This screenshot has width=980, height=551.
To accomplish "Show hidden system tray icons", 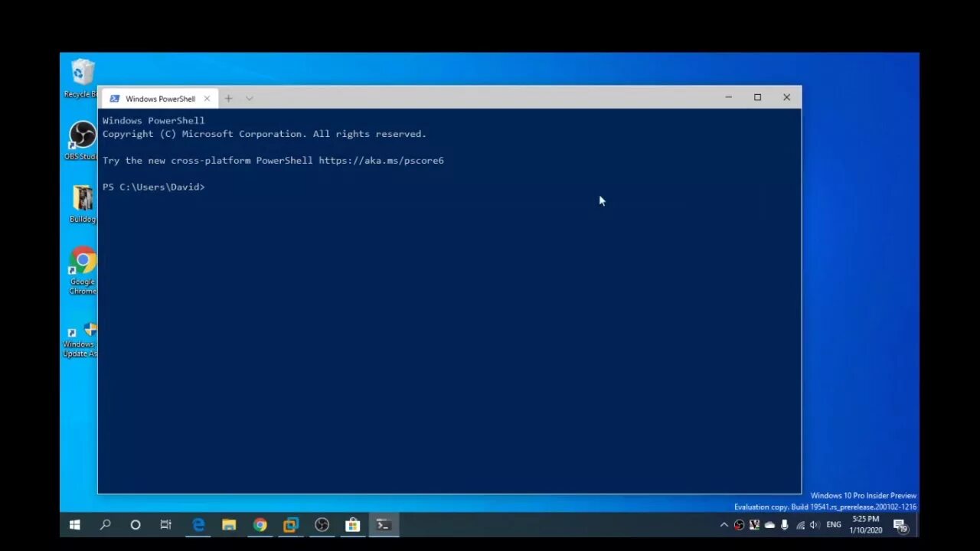I will pos(724,525).
